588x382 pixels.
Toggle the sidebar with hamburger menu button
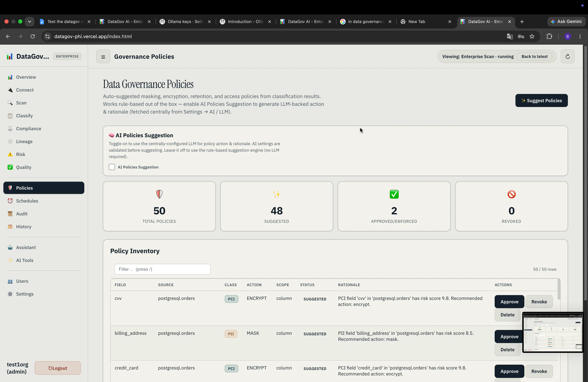click(x=103, y=57)
